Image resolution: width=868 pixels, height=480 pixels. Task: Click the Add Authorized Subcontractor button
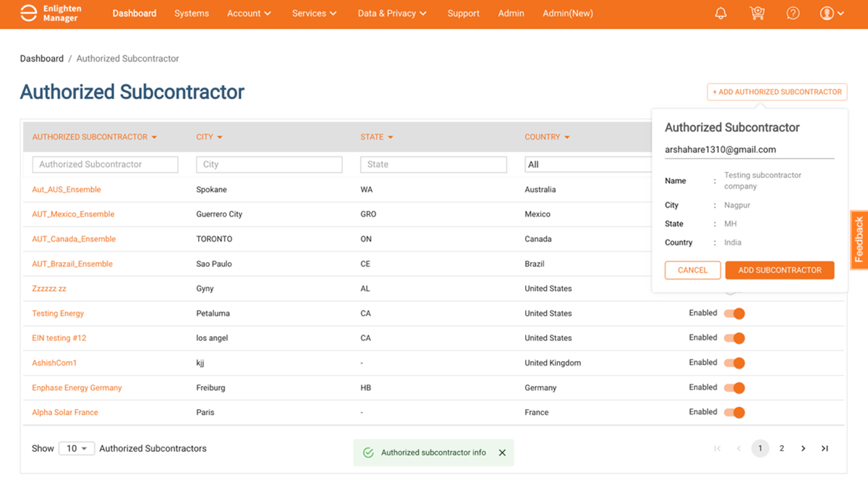point(778,92)
